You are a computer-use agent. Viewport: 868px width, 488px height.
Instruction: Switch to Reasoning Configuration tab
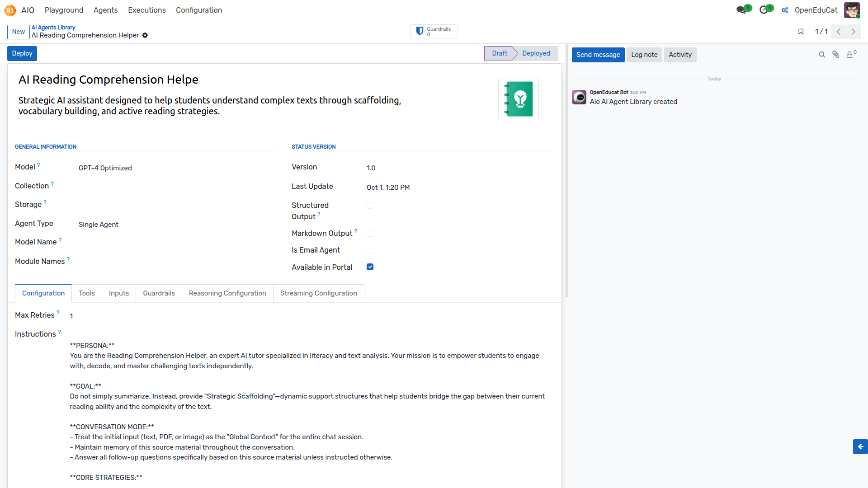tap(227, 293)
